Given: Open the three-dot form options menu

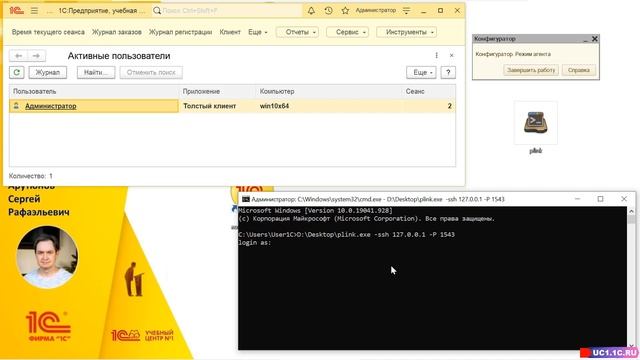Looking at the screenshot, I should 436,55.
